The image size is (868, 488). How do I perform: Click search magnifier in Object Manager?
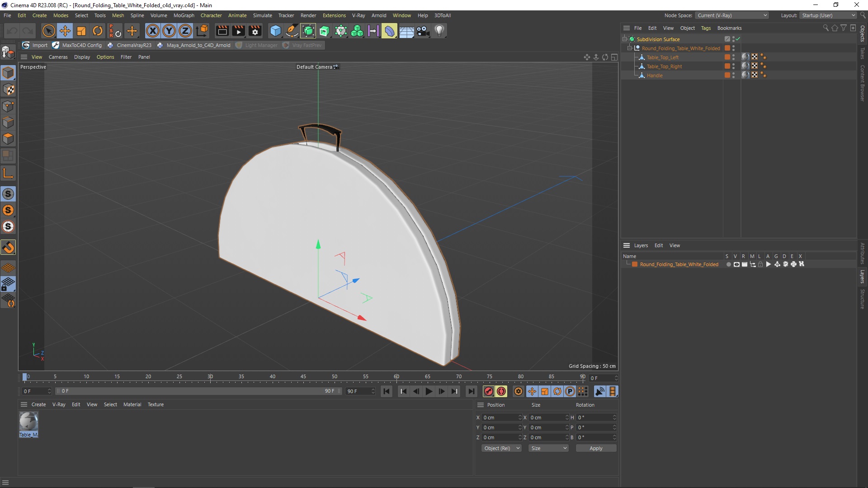[826, 28]
